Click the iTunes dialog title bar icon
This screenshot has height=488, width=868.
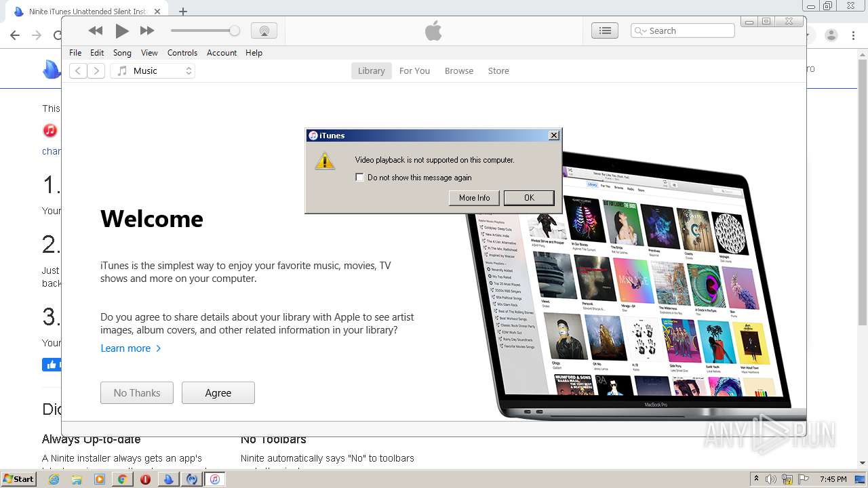click(x=313, y=136)
